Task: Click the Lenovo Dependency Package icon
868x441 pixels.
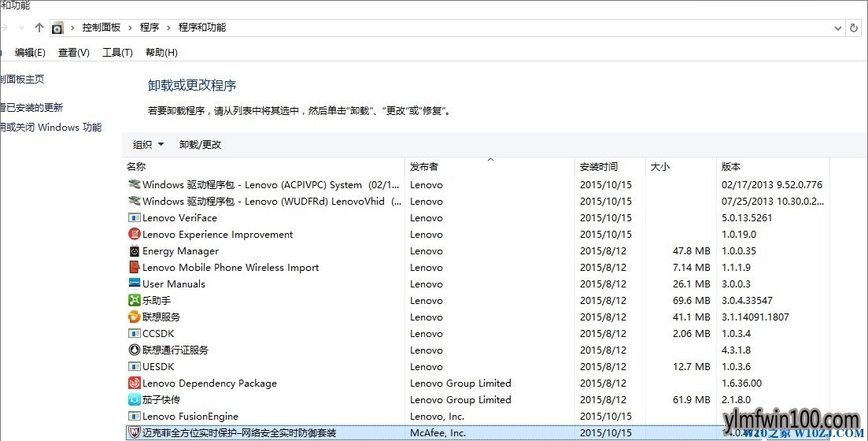Action: [134, 383]
